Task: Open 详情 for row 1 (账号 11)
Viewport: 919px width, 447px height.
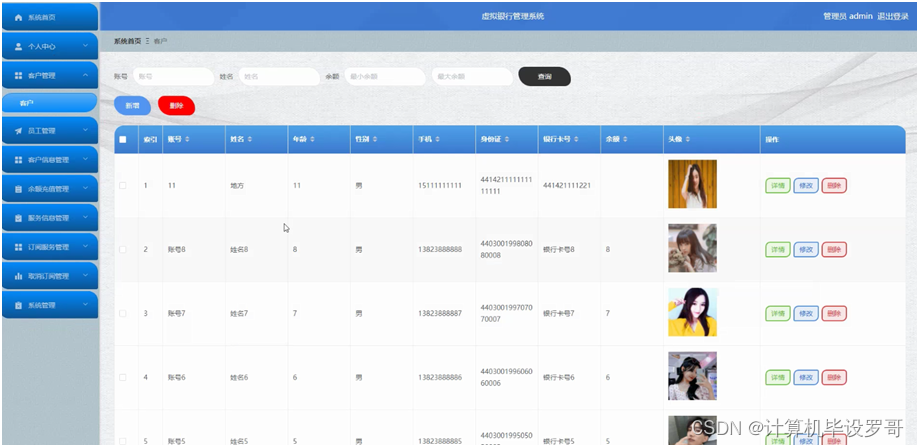Action: 778,186
